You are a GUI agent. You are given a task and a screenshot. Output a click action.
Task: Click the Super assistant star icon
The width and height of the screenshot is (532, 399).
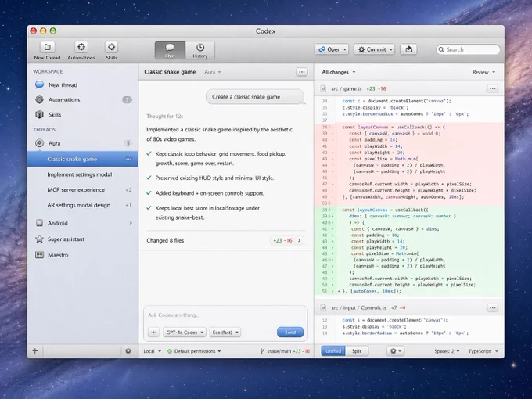(39, 239)
